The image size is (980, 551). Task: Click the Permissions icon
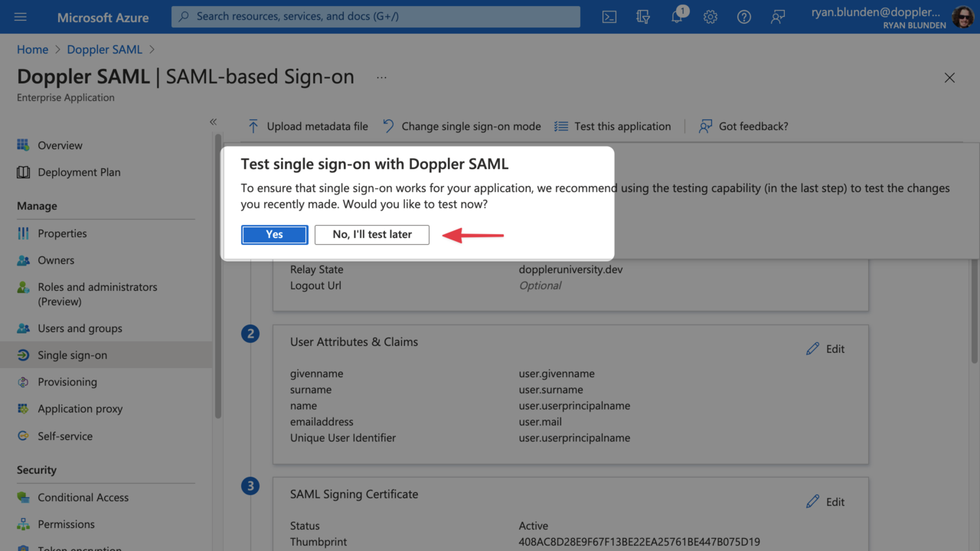pyautogui.click(x=23, y=524)
